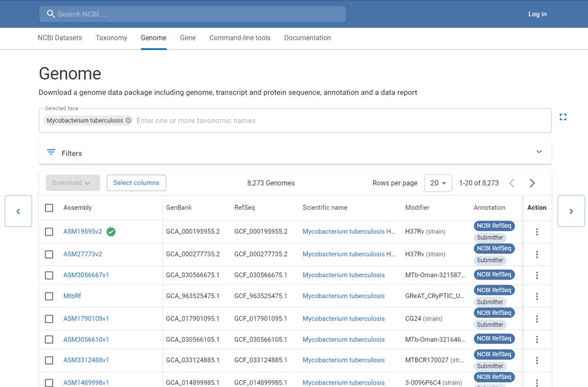This screenshot has width=588, height=387.
Task: Open action menu for ASM3056667v1 row
Action: pyautogui.click(x=537, y=275)
